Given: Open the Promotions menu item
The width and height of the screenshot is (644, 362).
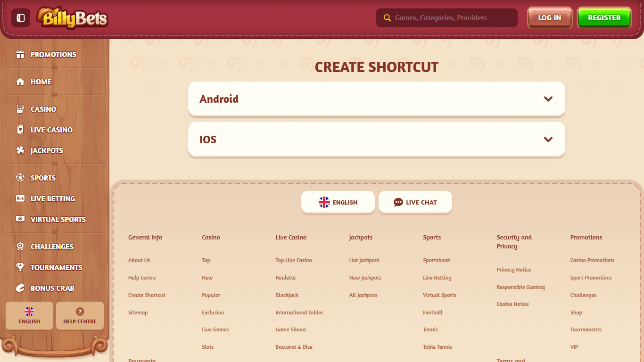Looking at the screenshot, I should click(x=53, y=54).
